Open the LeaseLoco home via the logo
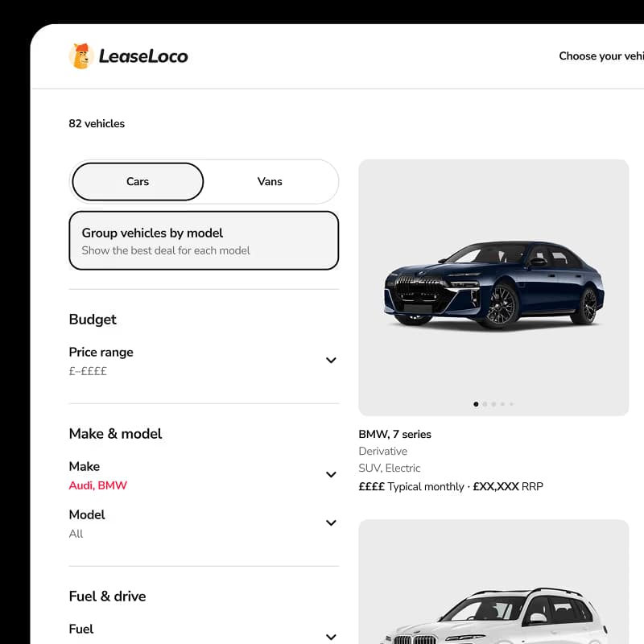Viewport: 644px width, 644px height. (x=129, y=56)
